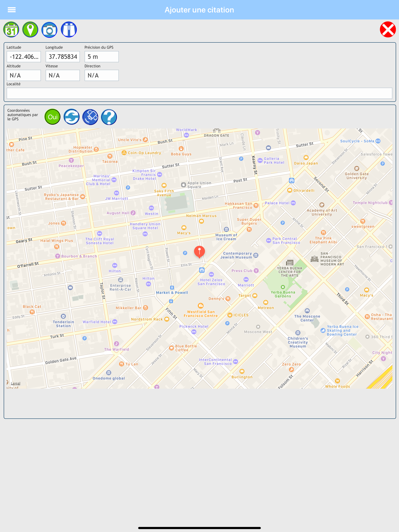The width and height of the screenshot is (399, 532).
Task: Tap the Museum of Ice Cream marker
Action: [x=226, y=229]
